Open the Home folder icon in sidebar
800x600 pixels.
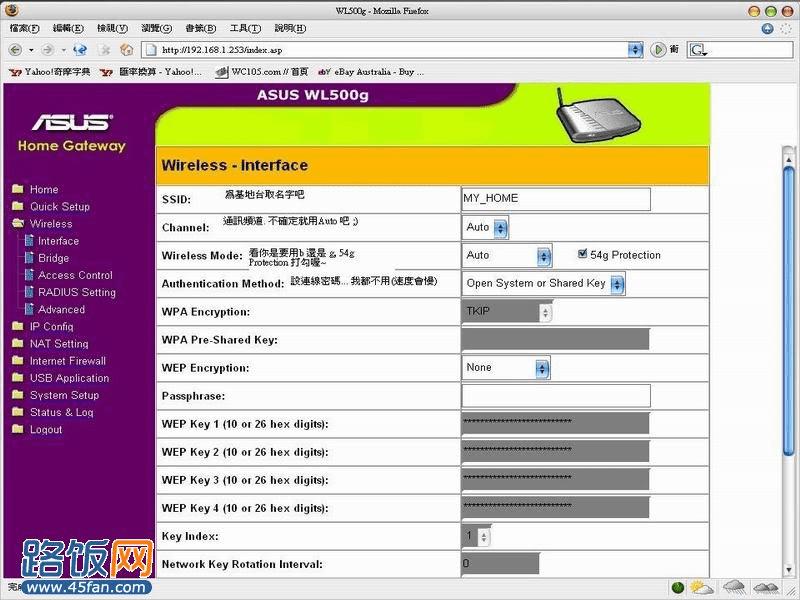coord(18,189)
